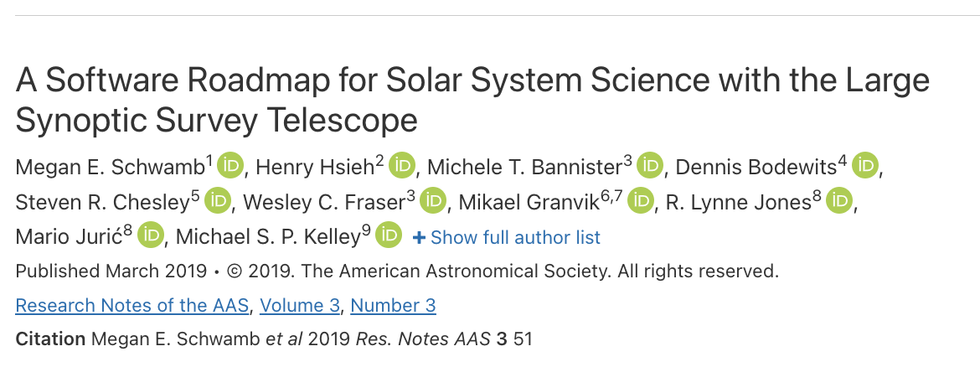The height and width of the screenshot is (367, 980).
Task: Open Michele T. Bannister's ORCID icon
Action: [649, 166]
